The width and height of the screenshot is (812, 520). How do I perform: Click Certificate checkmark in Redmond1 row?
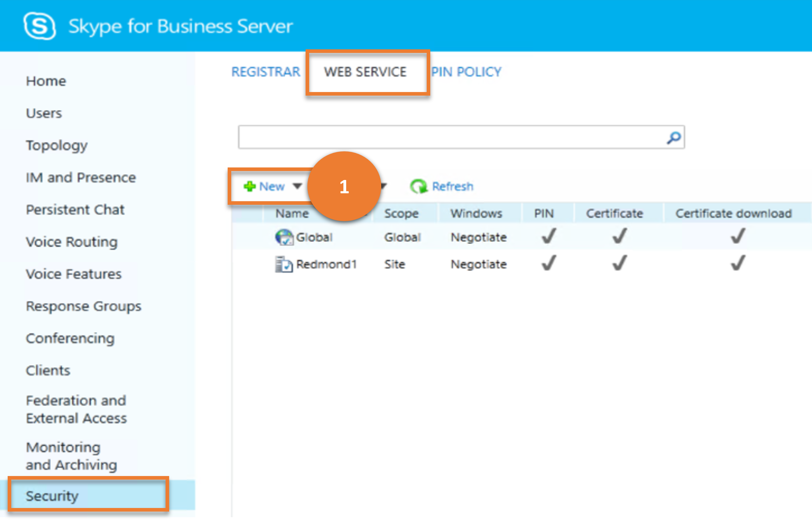(x=620, y=263)
